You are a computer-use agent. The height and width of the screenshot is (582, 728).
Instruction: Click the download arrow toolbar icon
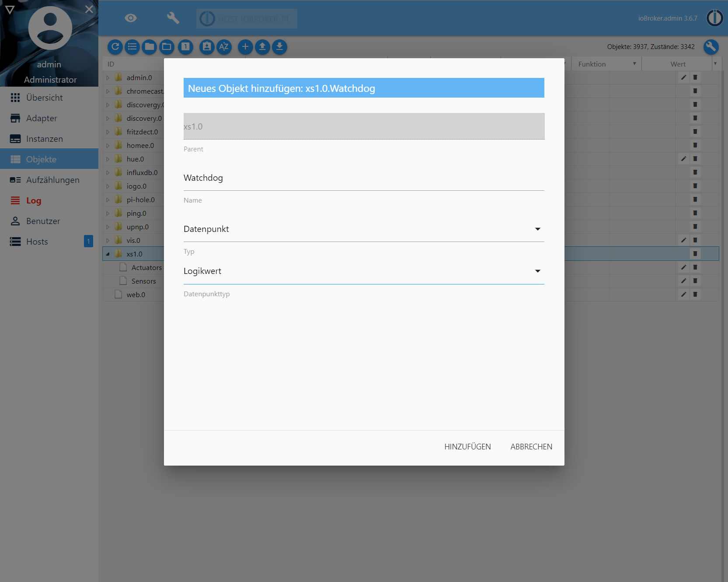point(280,47)
